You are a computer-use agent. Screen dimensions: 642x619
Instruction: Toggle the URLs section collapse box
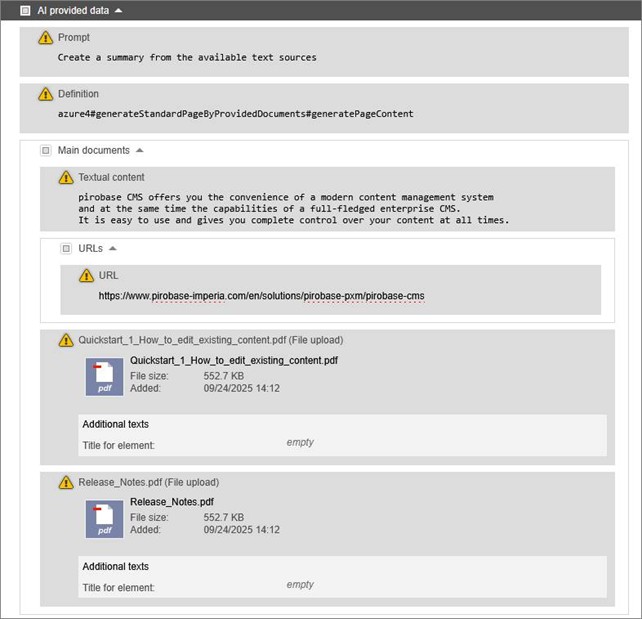coord(66,248)
